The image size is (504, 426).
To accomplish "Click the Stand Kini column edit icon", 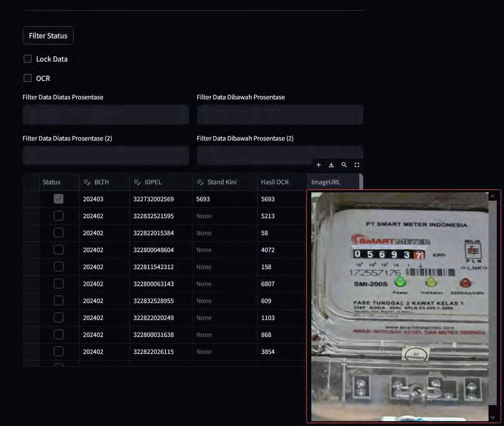I will point(200,182).
